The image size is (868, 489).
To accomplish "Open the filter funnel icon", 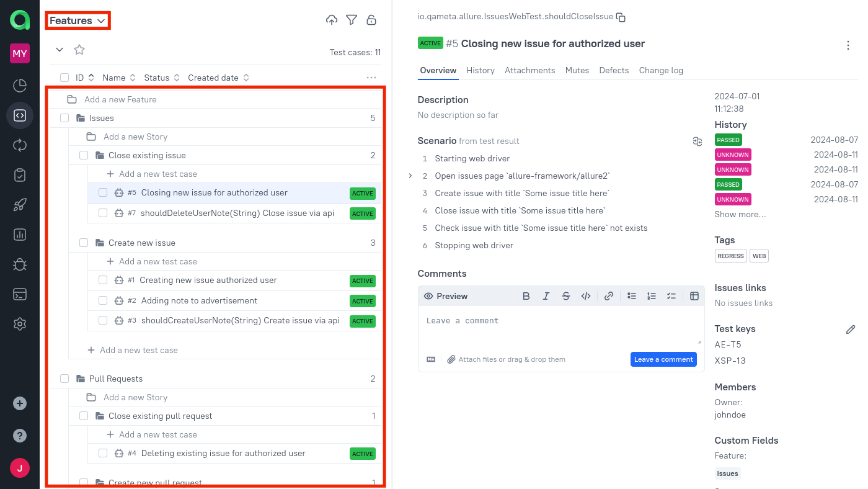I will point(352,20).
